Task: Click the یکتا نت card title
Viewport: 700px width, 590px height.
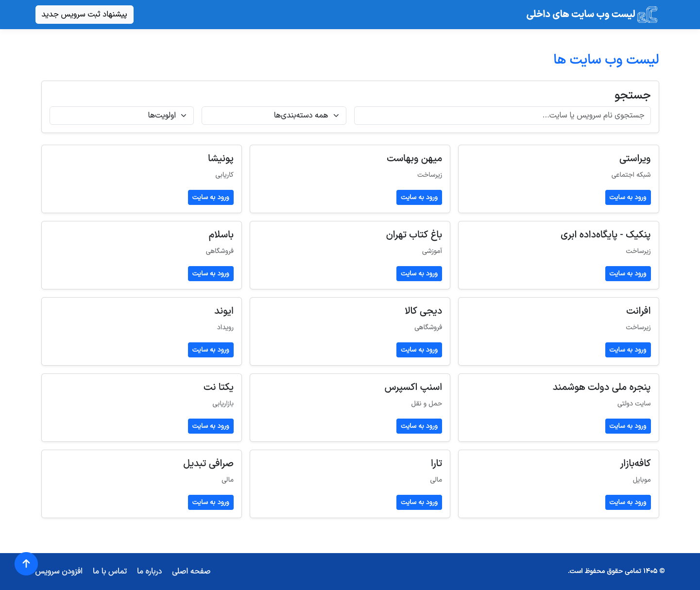Action: [219, 387]
